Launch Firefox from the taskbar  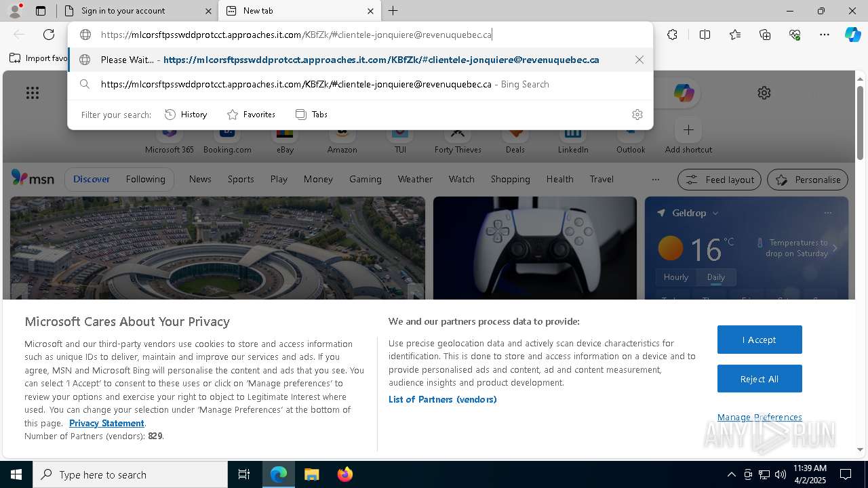[344, 474]
